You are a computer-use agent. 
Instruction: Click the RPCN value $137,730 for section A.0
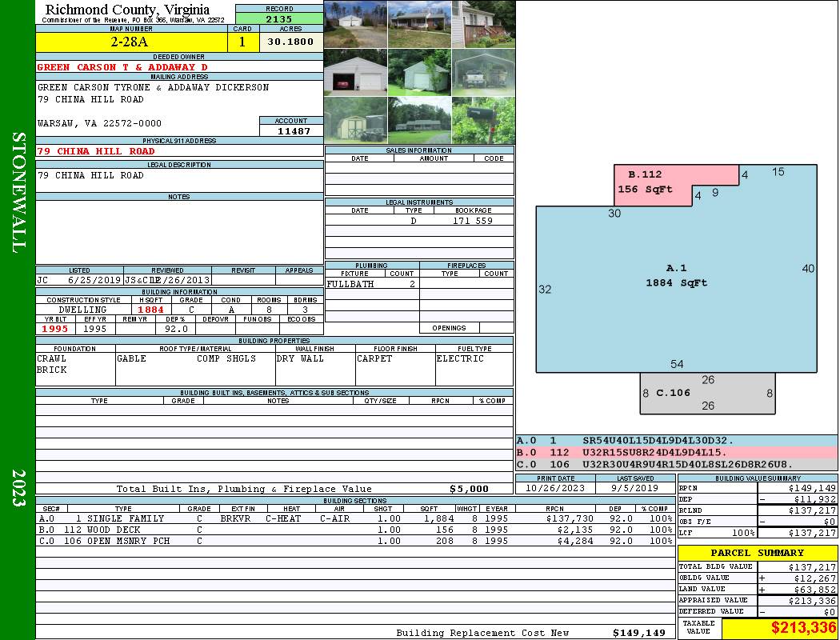pos(570,518)
